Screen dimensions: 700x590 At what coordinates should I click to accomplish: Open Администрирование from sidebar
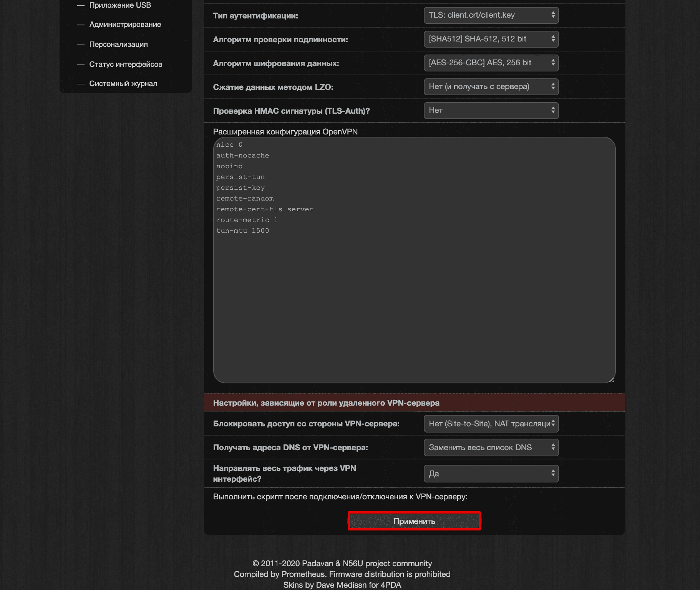(125, 25)
